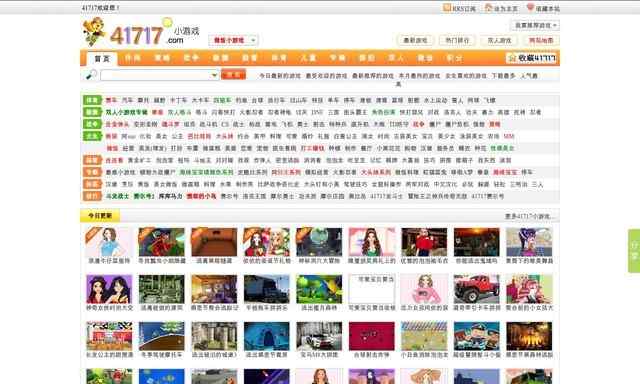Open the woman in red coat thumbnail

click(x=424, y=242)
